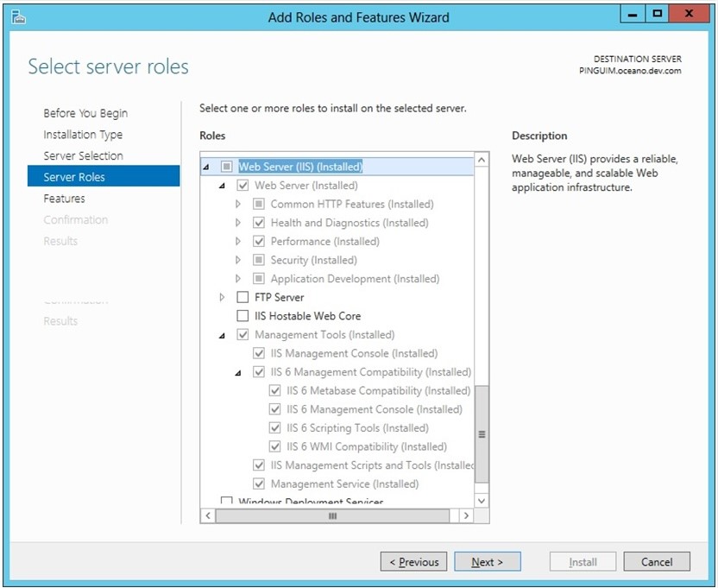Click the Cancel button
Viewport: 718px width, 588px height.
[657, 561]
